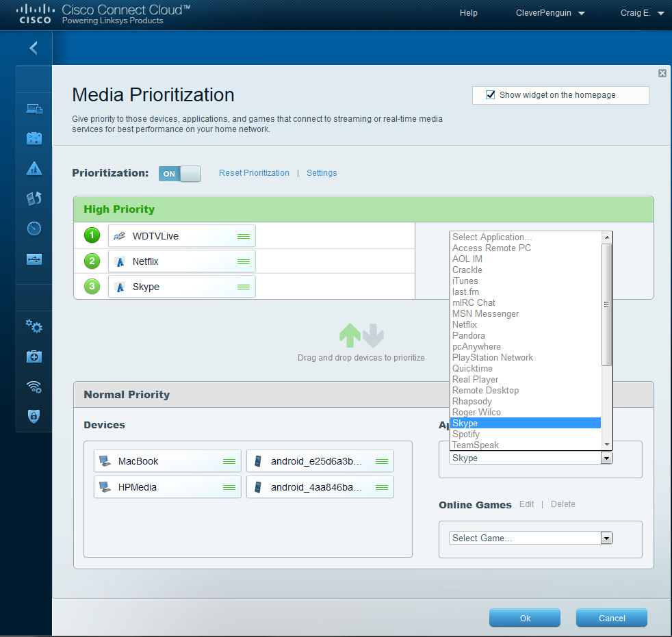Select highlighted Skype entry in list
Image resolution: width=672 pixels, height=637 pixels.
(x=526, y=423)
